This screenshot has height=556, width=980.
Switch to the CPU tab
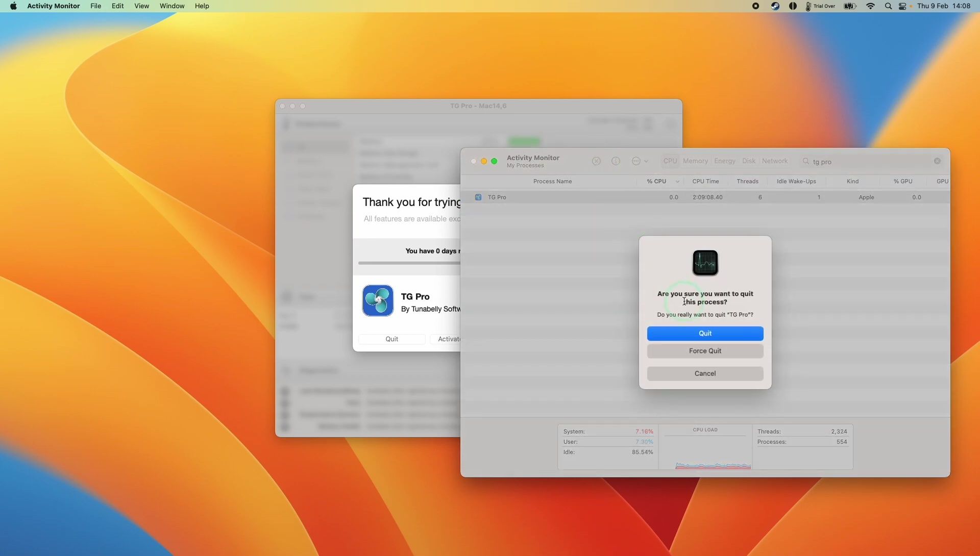pyautogui.click(x=670, y=161)
